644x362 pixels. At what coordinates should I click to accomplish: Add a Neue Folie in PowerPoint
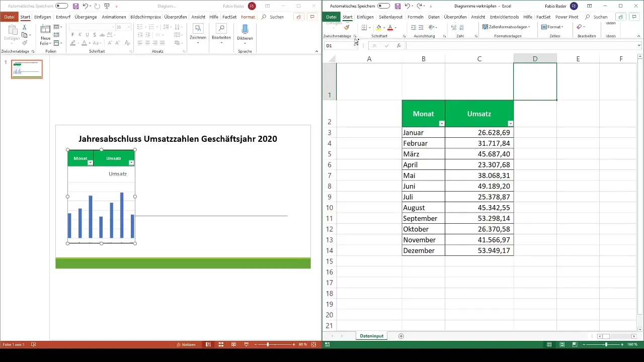click(x=45, y=34)
